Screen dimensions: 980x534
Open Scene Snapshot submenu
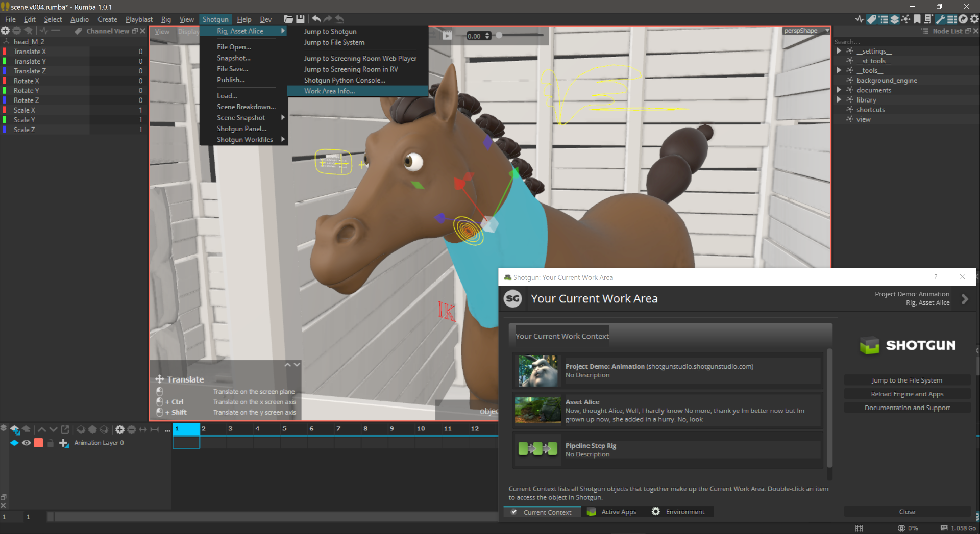click(244, 117)
